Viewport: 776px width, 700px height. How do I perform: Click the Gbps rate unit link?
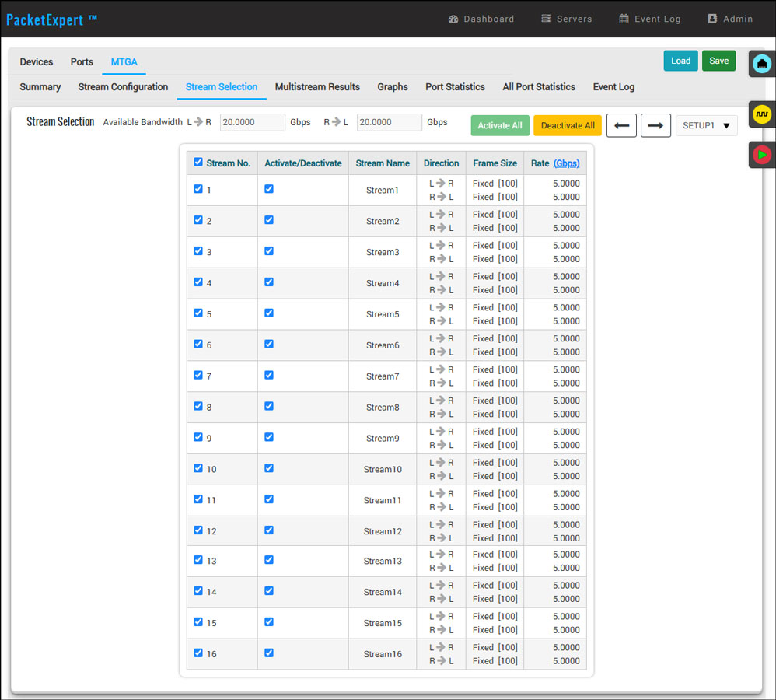point(566,163)
